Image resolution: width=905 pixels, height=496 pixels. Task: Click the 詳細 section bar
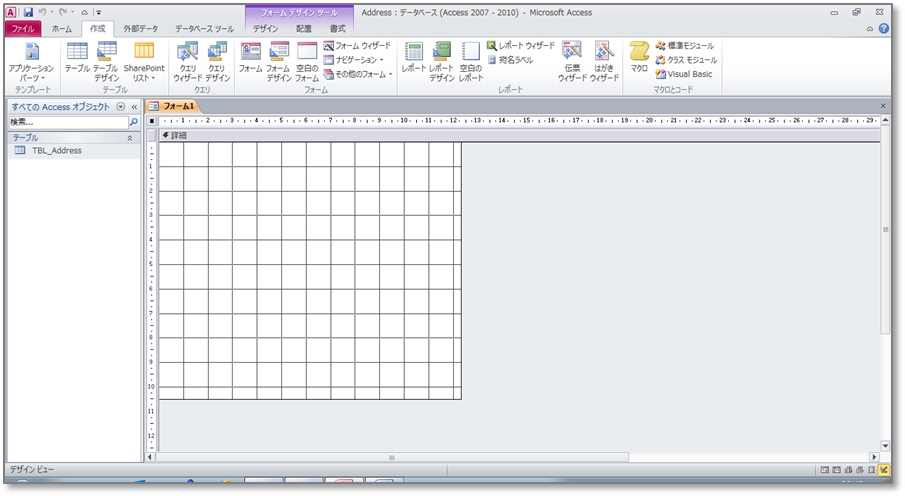point(519,136)
